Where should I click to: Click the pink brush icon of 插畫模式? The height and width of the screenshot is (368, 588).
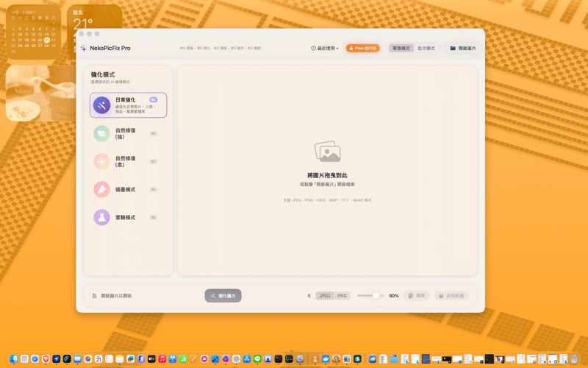click(101, 190)
